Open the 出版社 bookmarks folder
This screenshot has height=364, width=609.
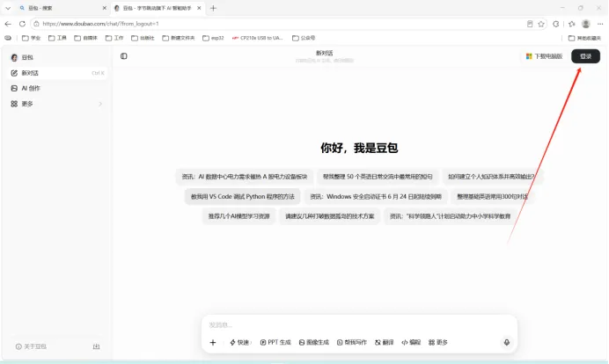pyautogui.click(x=143, y=38)
